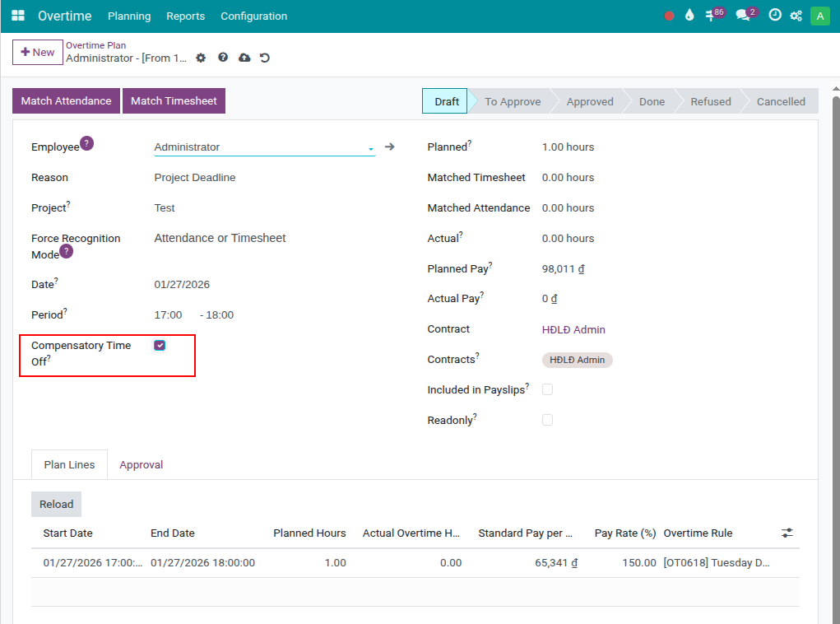Click the Match Attendance button
The height and width of the screenshot is (624, 840).
(66, 100)
